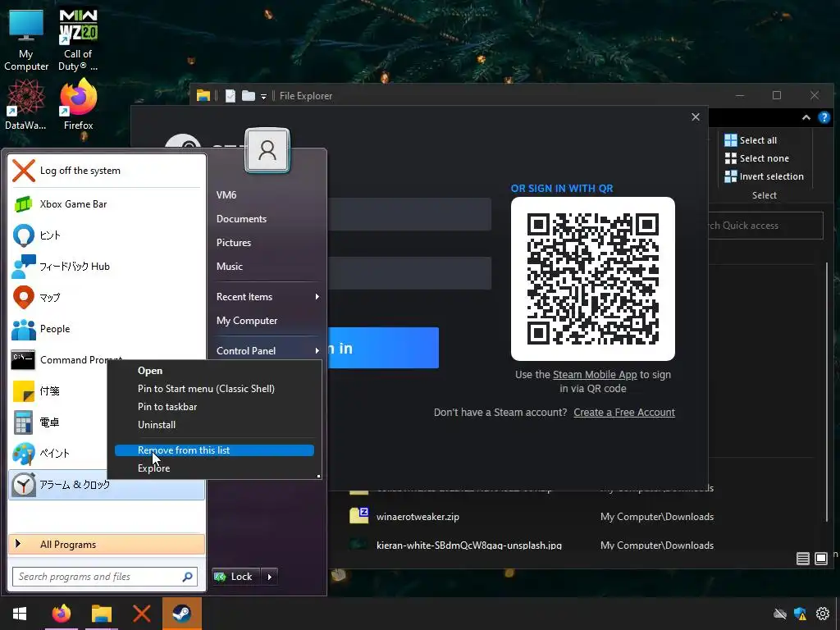
Task: Open File Explorer help icon
Action: coord(824,118)
